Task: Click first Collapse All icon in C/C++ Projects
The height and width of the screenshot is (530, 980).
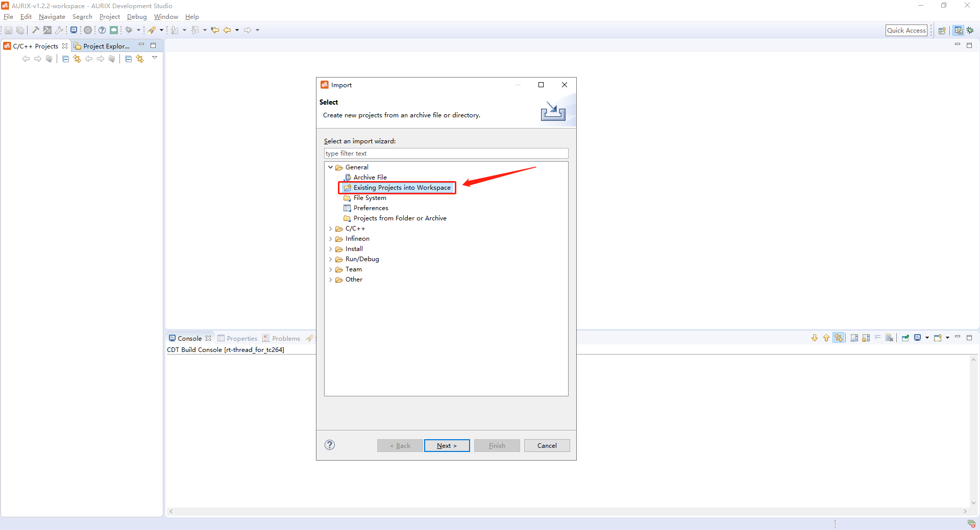Action: pyautogui.click(x=65, y=59)
